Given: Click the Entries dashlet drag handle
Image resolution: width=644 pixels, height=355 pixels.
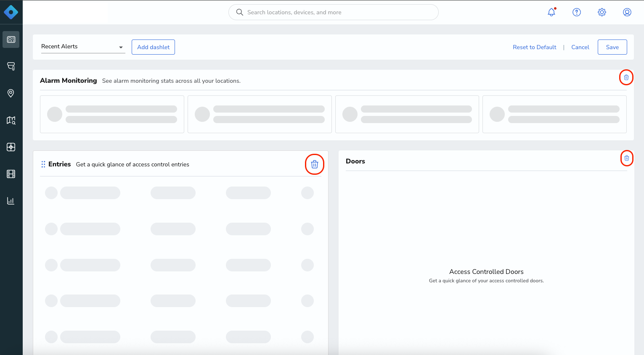Looking at the screenshot, I should (x=43, y=164).
